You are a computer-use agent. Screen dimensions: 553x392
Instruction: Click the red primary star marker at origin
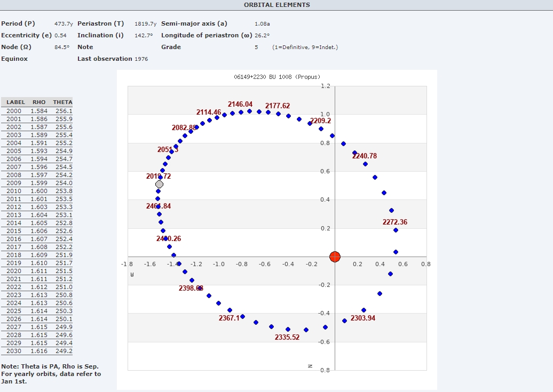(335, 257)
